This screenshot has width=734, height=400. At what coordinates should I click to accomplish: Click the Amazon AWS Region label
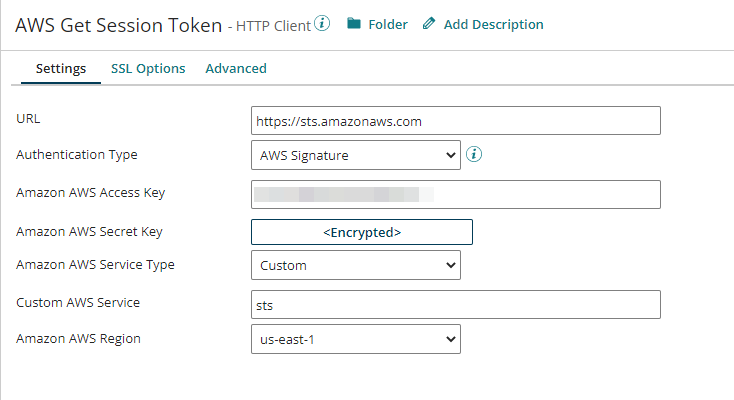78,339
